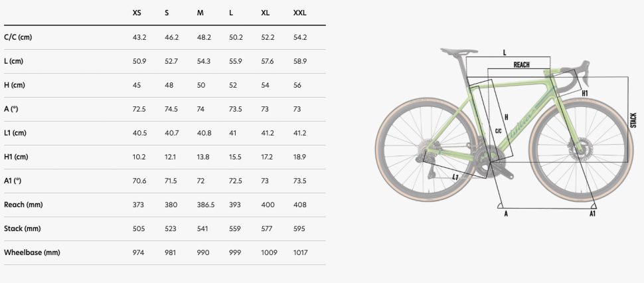Click the "H1 (cm)" row label

17,157
